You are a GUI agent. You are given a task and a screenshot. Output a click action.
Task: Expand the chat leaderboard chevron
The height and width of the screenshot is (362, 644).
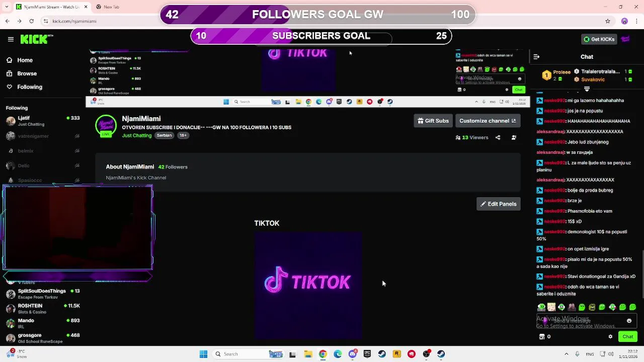pos(587,89)
